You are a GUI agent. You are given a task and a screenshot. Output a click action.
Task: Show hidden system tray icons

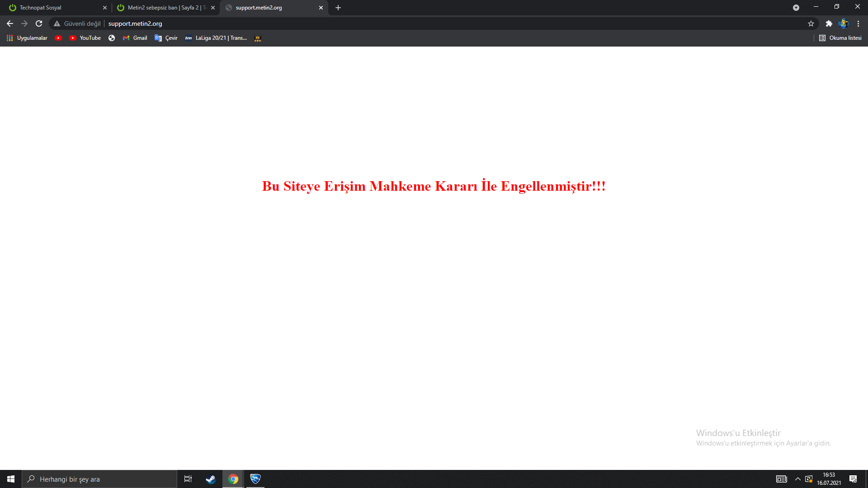(797, 479)
